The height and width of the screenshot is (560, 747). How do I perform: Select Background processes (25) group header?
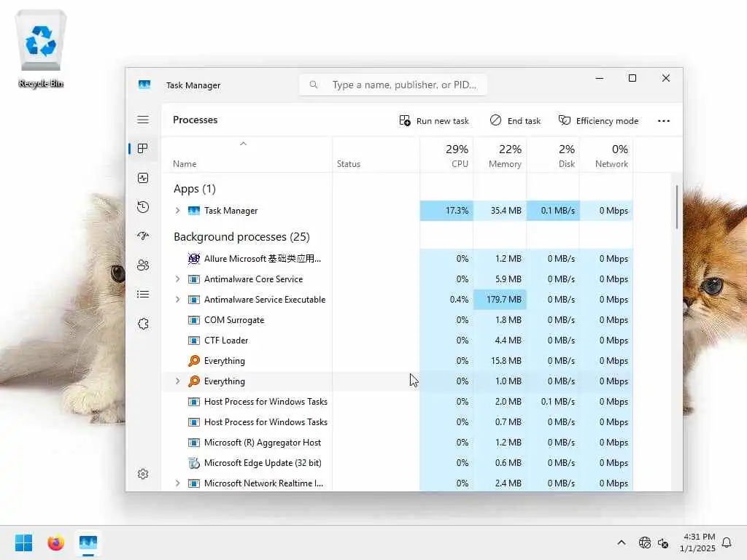coord(241,237)
